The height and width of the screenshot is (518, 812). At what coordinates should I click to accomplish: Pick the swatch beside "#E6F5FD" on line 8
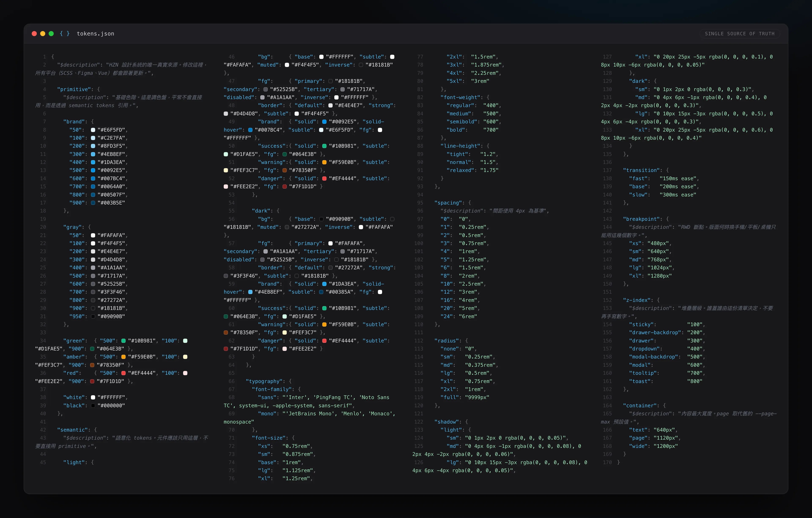tap(93, 130)
